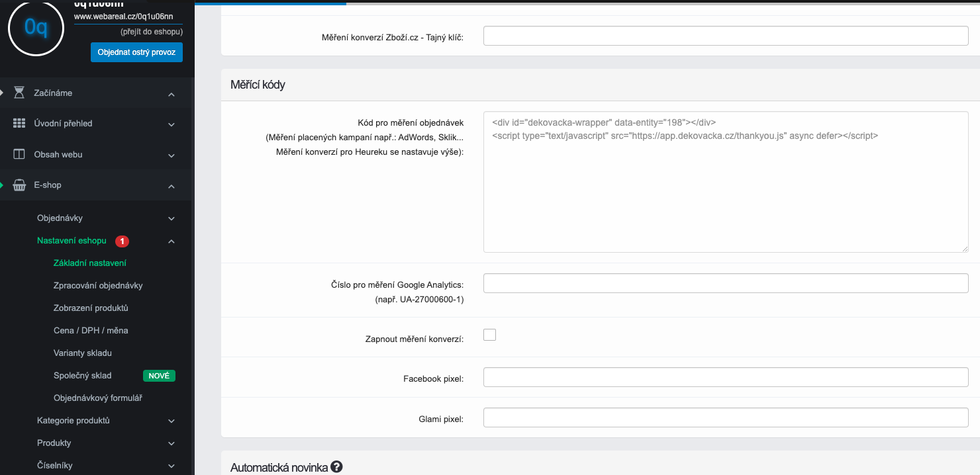This screenshot has height=475, width=980.
Task: Click the Objednat ostrý provoz button
Action: click(x=136, y=52)
